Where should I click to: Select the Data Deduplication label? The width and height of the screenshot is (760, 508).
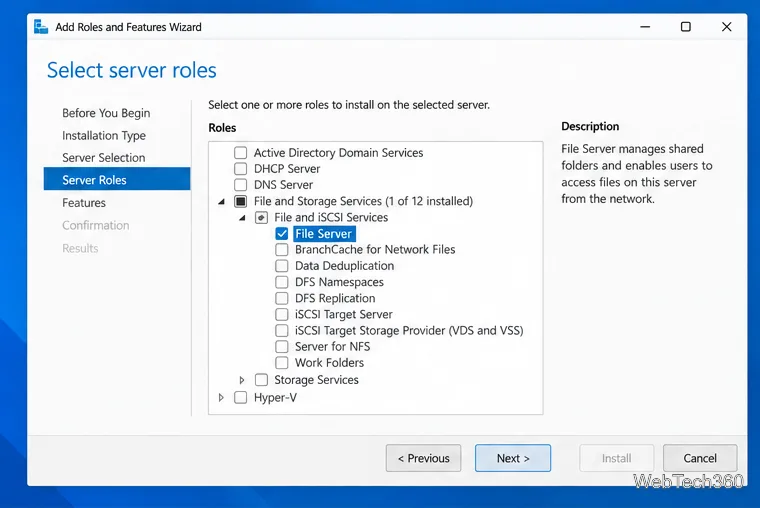[345, 266]
